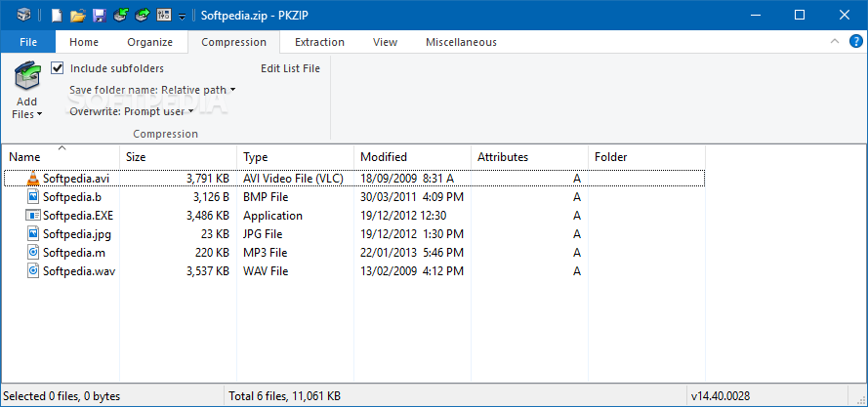This screenshot has width=868, height=407.
Task: Click the 3,791 KB size value
Action: click(x=208, y=179)
